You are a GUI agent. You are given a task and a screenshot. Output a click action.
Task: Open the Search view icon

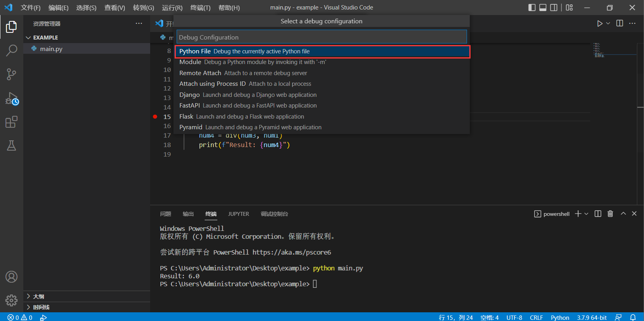point(11,50)
